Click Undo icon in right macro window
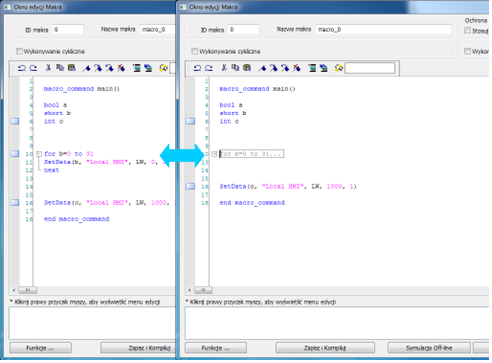Screen dimensions: 492x363 [197, 68]
